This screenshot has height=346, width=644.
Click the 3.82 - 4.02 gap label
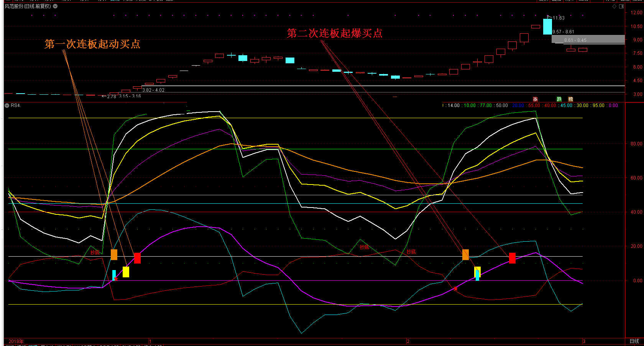point(153,90)
